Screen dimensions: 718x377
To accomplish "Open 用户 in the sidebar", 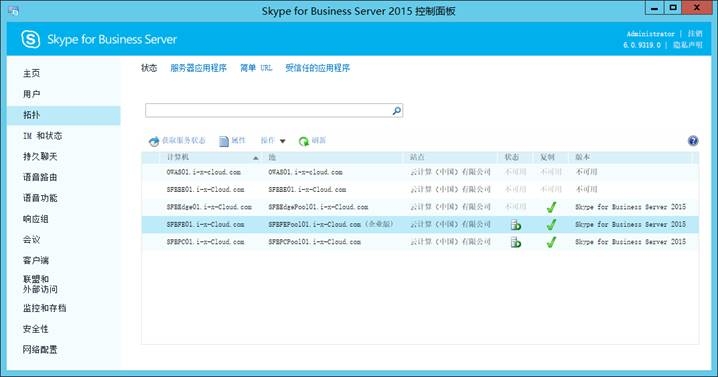I will pyautogui.click(x=32, y=94).
